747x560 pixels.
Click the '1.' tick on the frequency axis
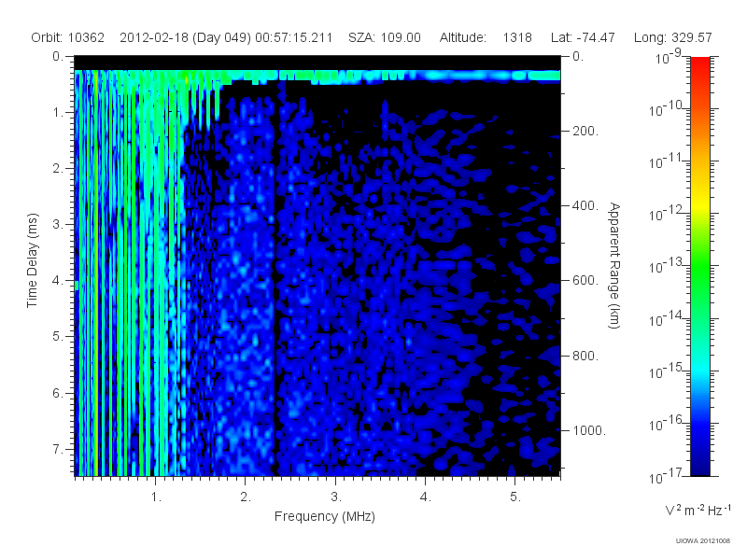click(156, 497)
